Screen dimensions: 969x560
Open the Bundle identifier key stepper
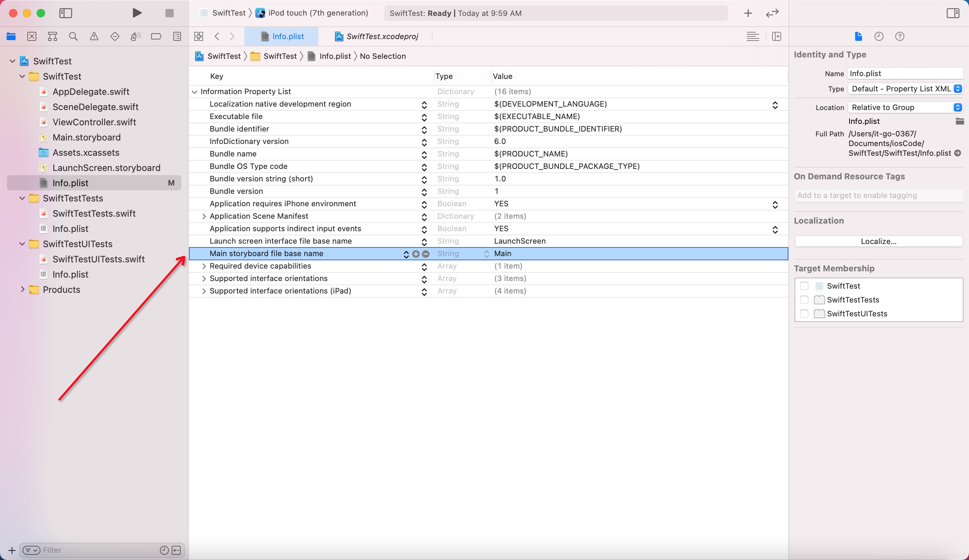click(x=424, y=129)
